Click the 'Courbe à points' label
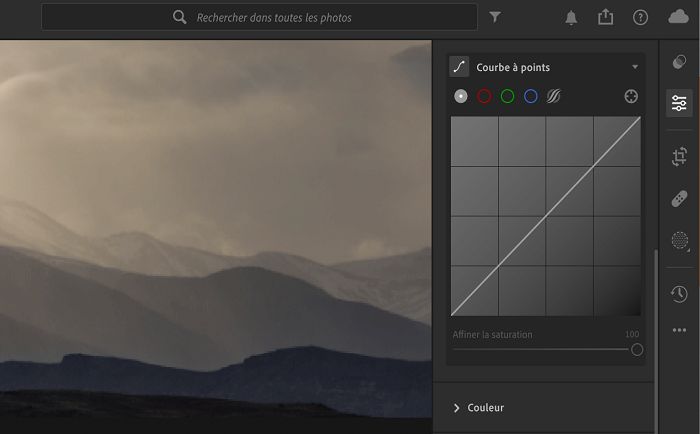 point(513,67)
